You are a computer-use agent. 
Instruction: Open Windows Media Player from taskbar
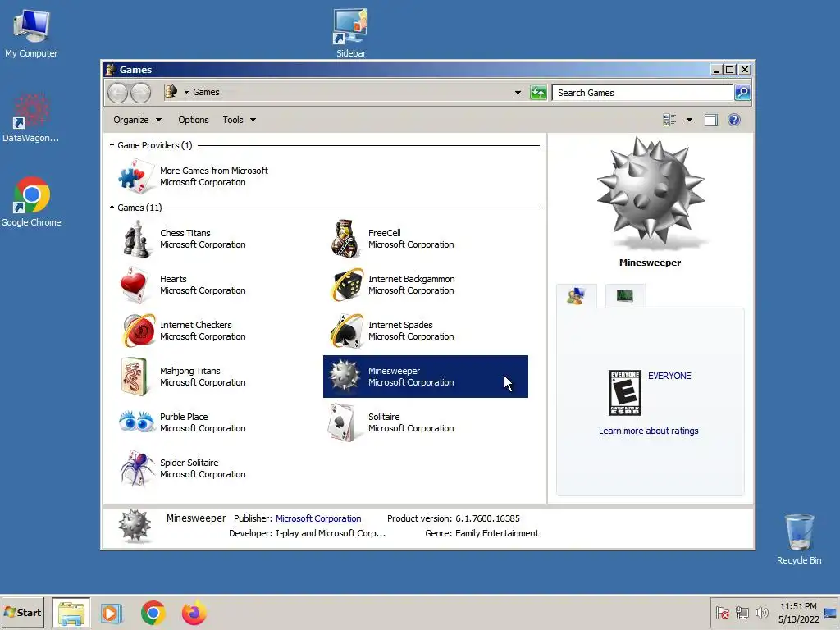(112, 613)
